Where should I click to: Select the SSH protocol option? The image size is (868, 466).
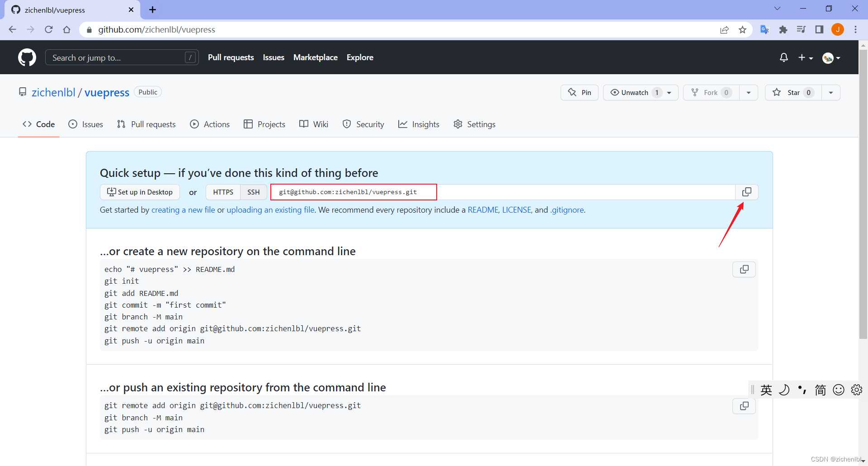pyautogui.click(x=254, y=192)
